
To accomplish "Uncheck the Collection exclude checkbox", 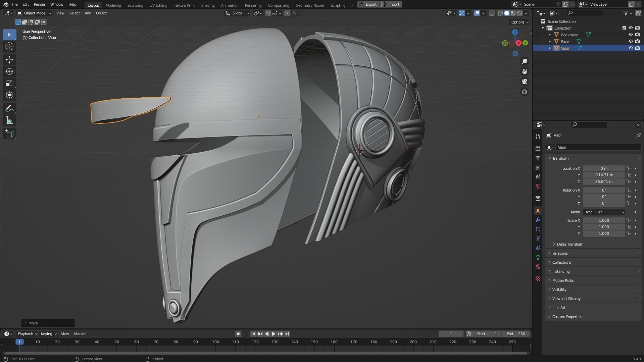I will point(624,28).
